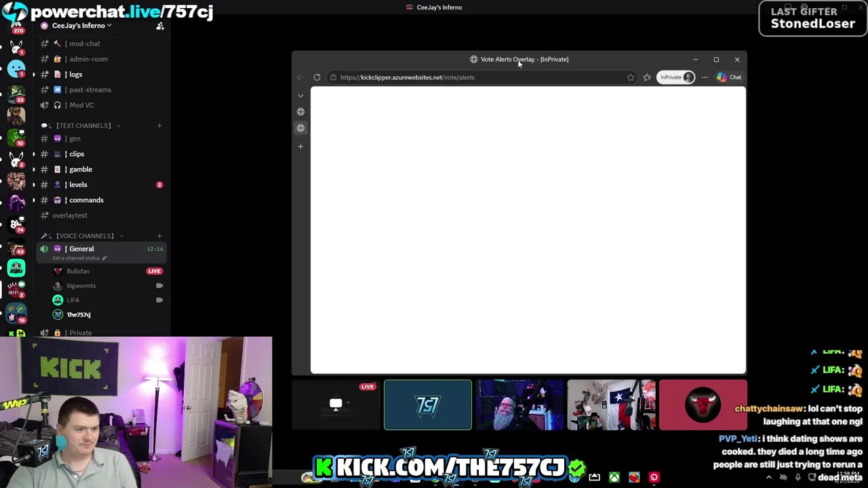The image size is (868, 488).
Task: Open the server icon with badge 43
Action: (16, 245)
